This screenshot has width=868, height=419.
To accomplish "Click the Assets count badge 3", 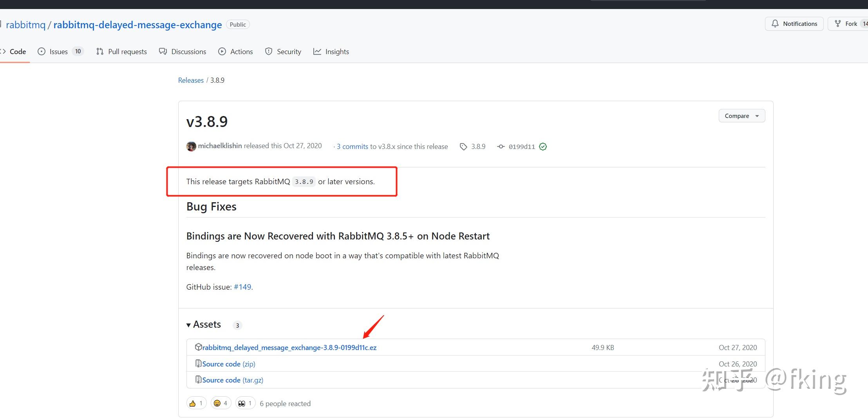I will (x=237, y=325).
